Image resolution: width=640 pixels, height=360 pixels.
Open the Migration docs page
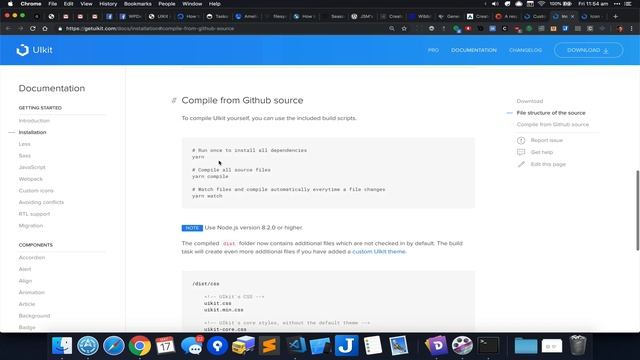[31, 226]
